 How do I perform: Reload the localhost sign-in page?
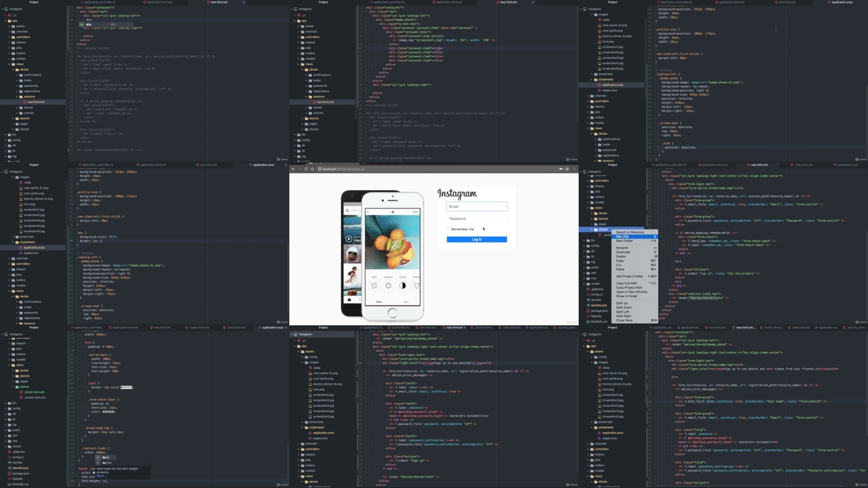point(306,169)
